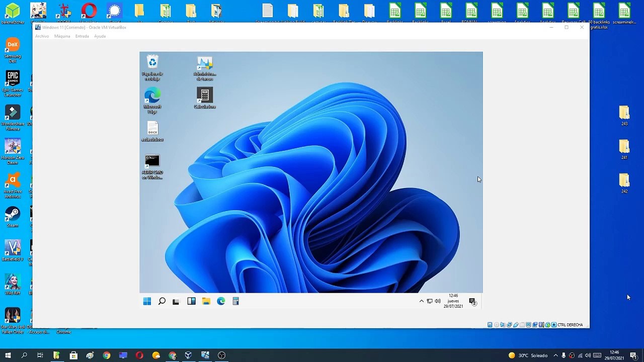This screenshot has width=644, height=362.
Task: Open the Signal shortcut on the host desktop
Action: click(115, 13)
